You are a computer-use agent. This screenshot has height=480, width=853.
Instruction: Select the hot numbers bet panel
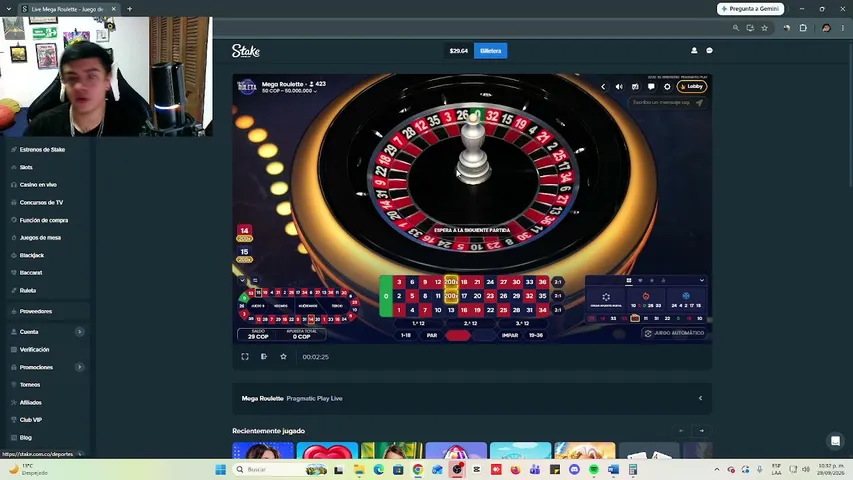click(x=646, y=299)
